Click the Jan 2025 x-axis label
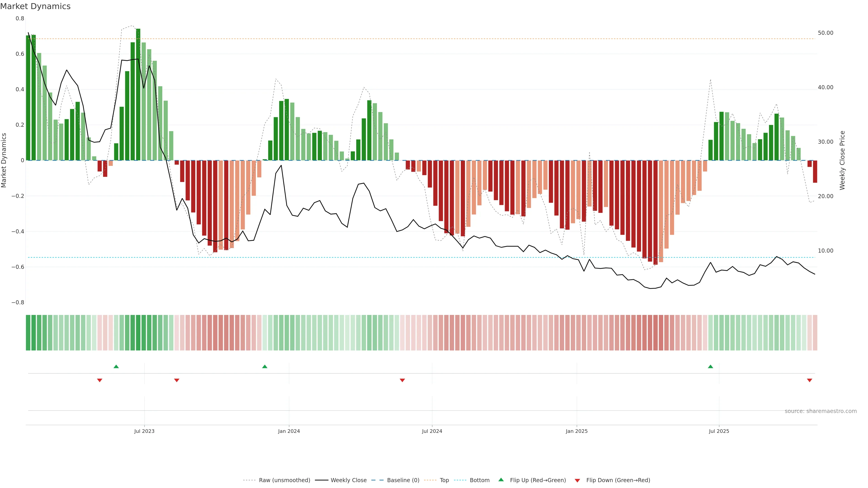The width and height of the screenshot is (868, 488). tap(577, 431)
